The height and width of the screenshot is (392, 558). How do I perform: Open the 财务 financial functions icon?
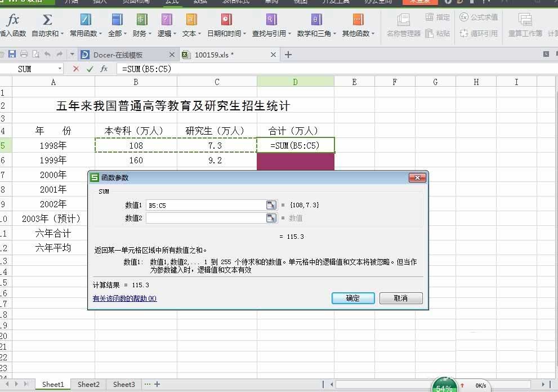[x=142, y=20]
